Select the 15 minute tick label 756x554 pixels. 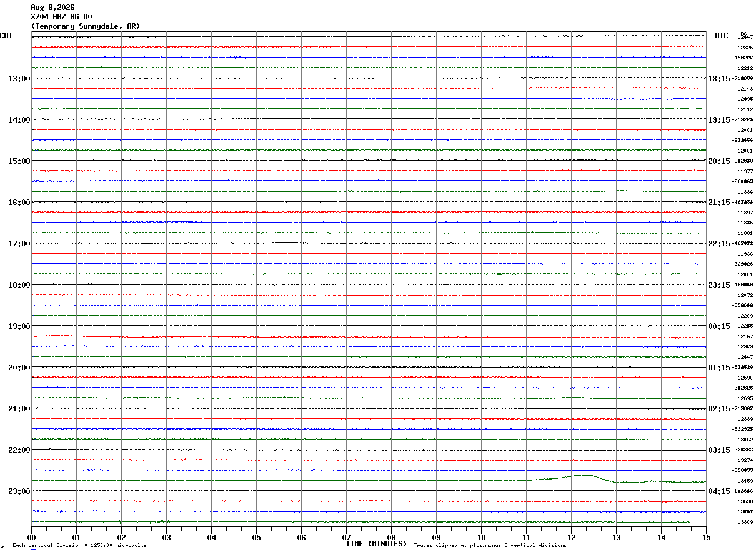706,537
